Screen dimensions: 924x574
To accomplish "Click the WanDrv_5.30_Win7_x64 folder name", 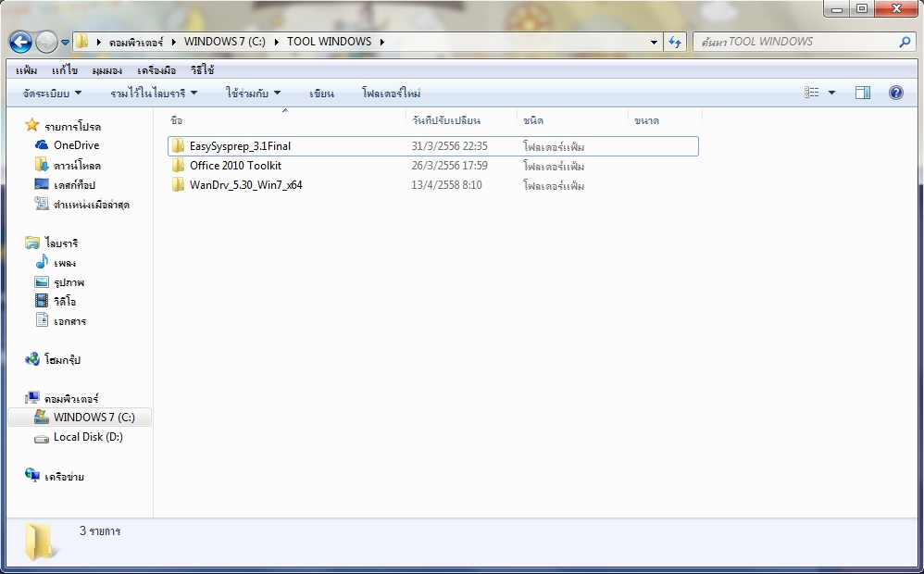I will pyautogui.click(x=245, y=185).
